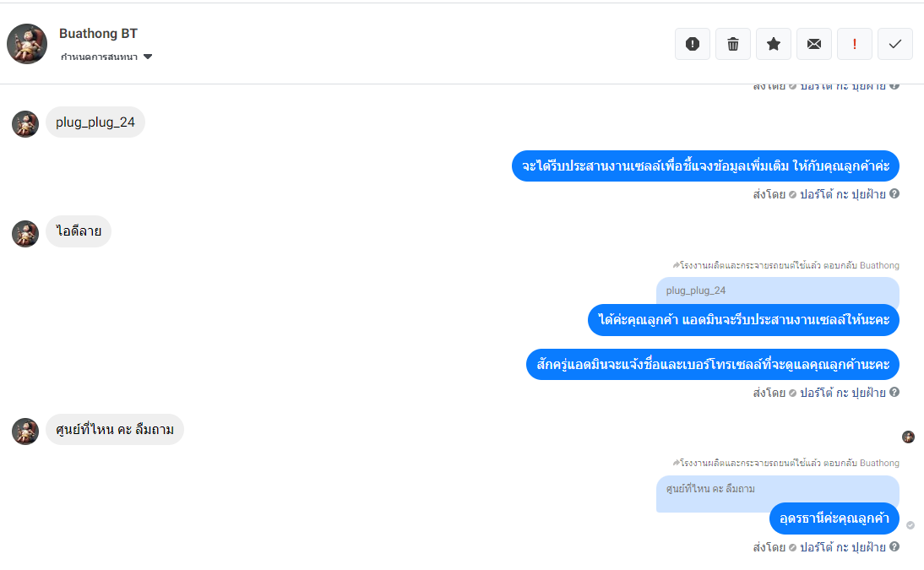Flag conversation with red exclamation icon

[x=855, y=44]
